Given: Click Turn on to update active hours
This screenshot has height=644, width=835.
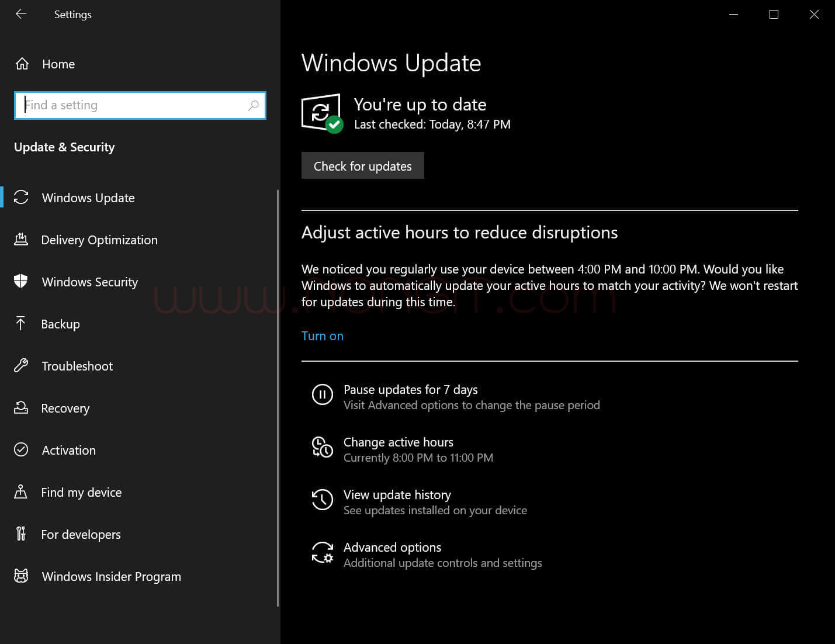Looking at the screenshot, I should click(322, 335).
